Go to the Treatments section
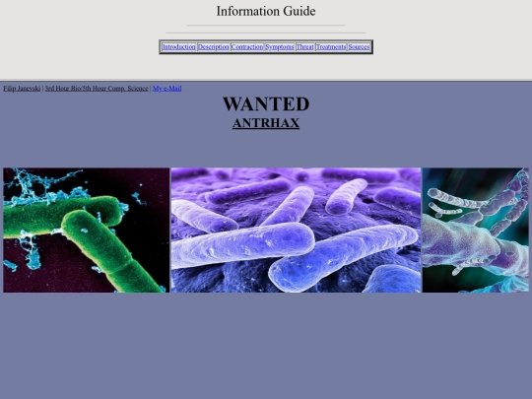532x399 pixels. [331, 47]
